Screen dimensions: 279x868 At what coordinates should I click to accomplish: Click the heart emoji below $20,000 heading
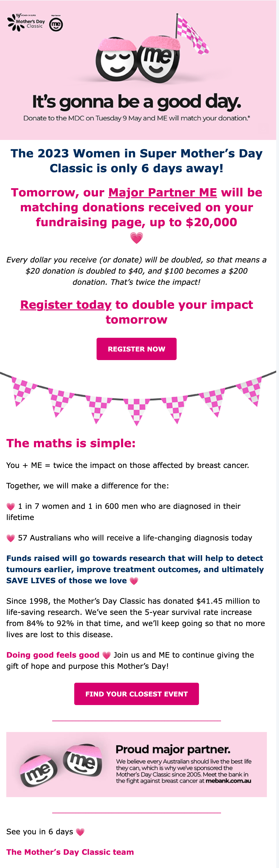pos(136,238)
